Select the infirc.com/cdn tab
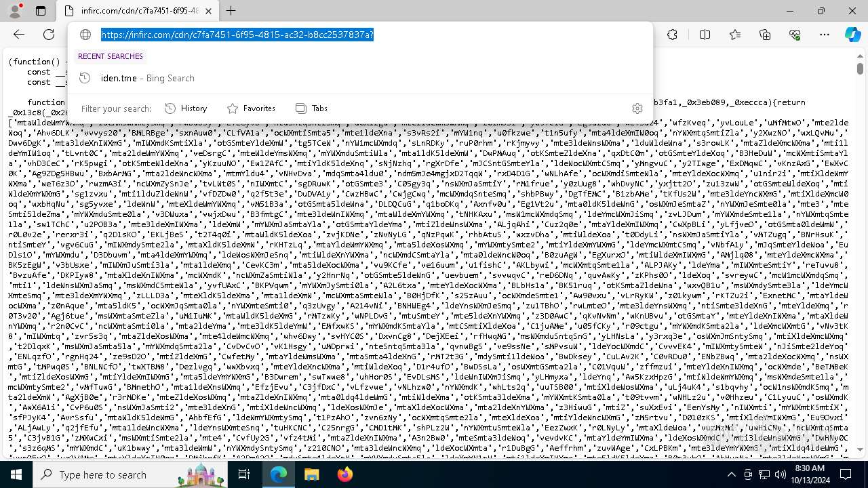868x488 pixels. pyautogui.click(x=138, y=11)
